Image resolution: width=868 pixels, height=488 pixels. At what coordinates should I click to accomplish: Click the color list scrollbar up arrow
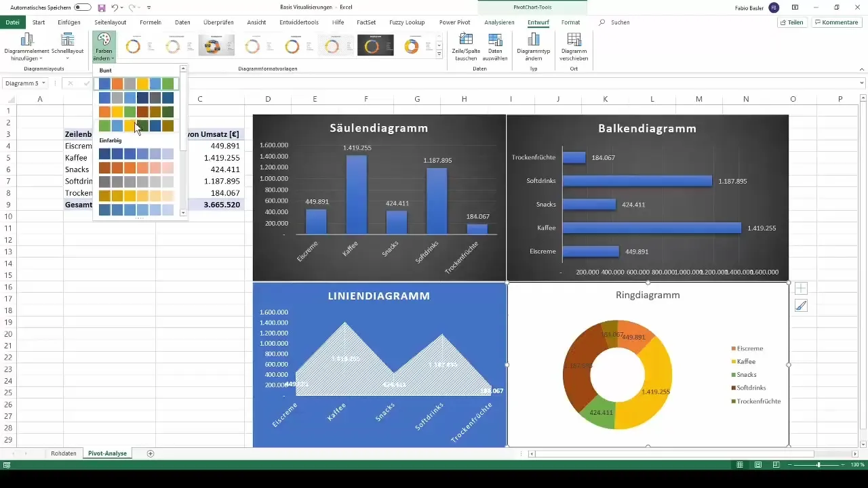183,69
